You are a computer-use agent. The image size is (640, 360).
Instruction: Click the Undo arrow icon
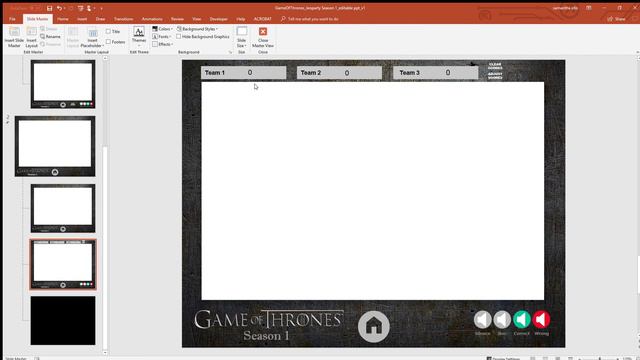pyautogui.click(x=60, y=8)
